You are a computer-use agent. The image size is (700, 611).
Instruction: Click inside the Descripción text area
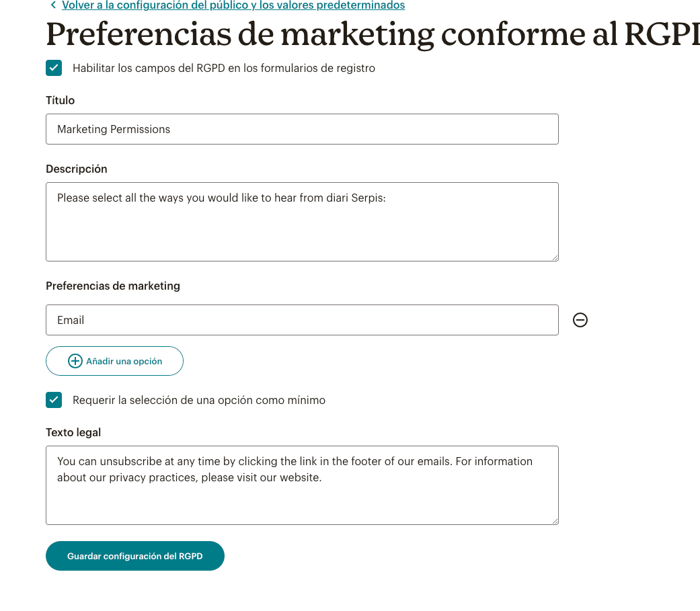[x=302, y=222]
